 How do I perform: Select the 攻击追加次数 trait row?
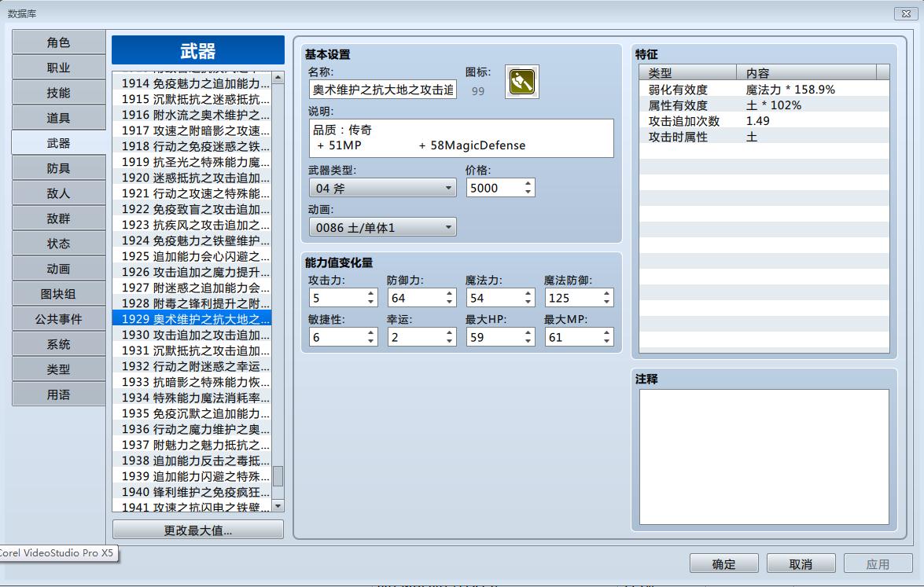click(x=764, y=121)
